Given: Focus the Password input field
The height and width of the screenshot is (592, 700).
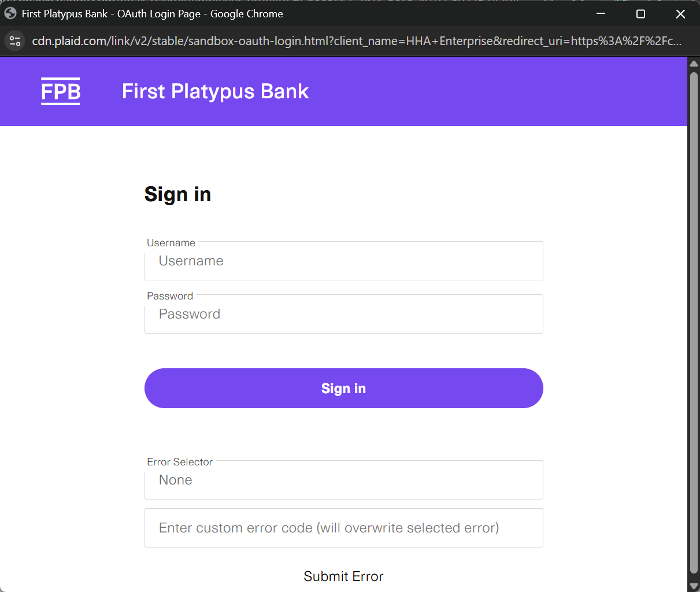Looking at the screenshot, I should (343, 314).
